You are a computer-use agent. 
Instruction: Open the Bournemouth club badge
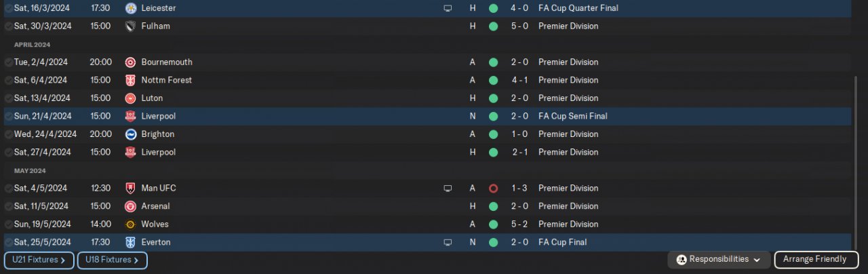tap(131, 62)
